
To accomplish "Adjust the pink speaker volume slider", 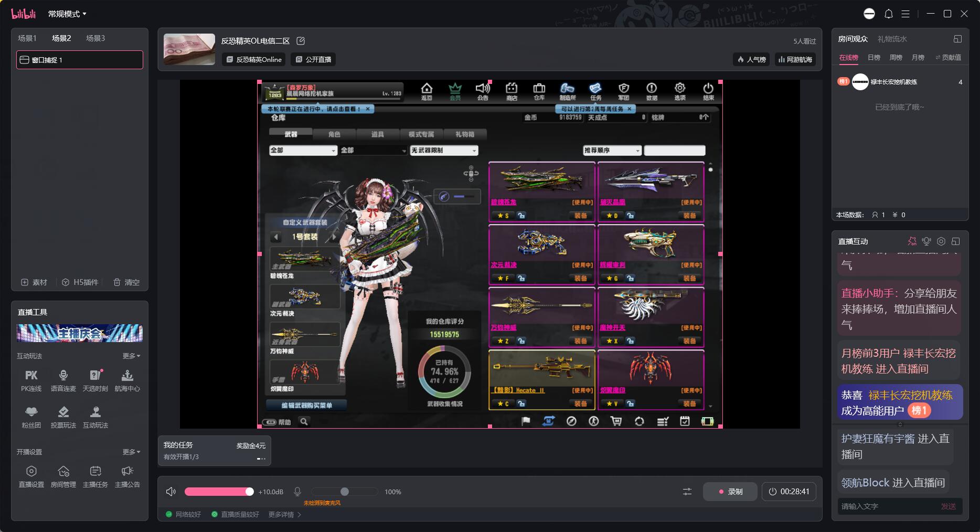I will coord(219,492).
